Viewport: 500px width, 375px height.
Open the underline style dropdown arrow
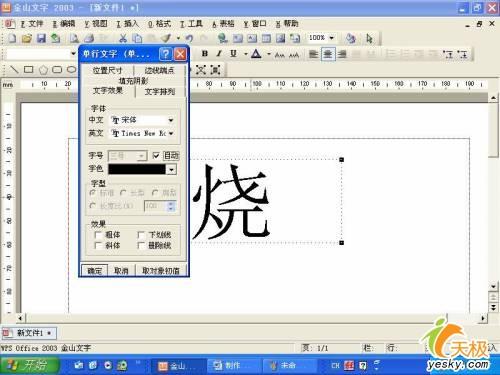pyautogui.click(x=246, y=54)
